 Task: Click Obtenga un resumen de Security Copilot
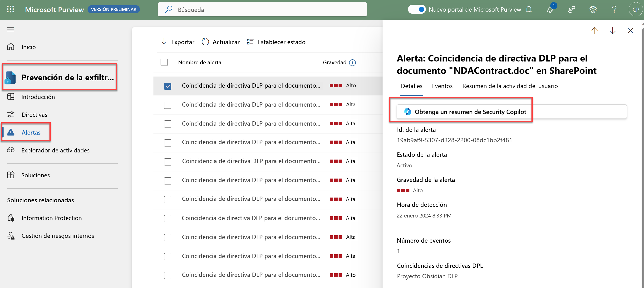click(465, 112)
